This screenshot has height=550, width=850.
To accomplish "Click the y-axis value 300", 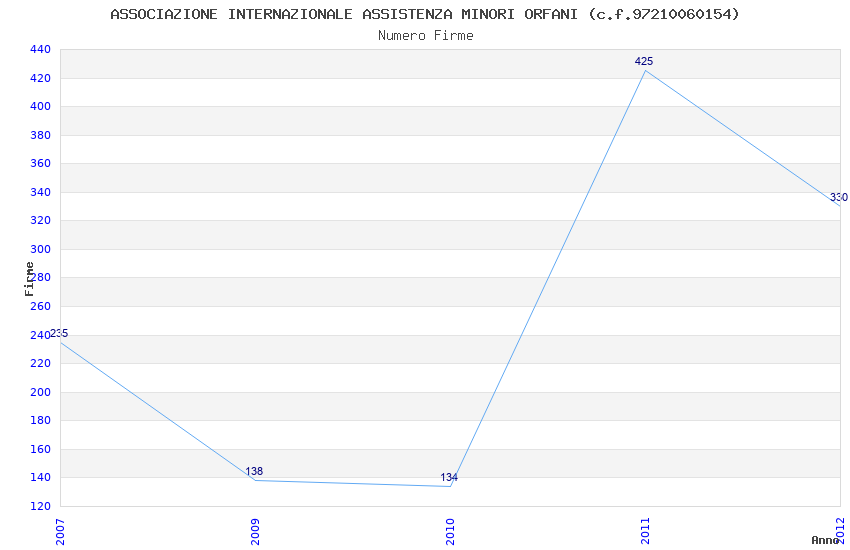I will point(40,249).
